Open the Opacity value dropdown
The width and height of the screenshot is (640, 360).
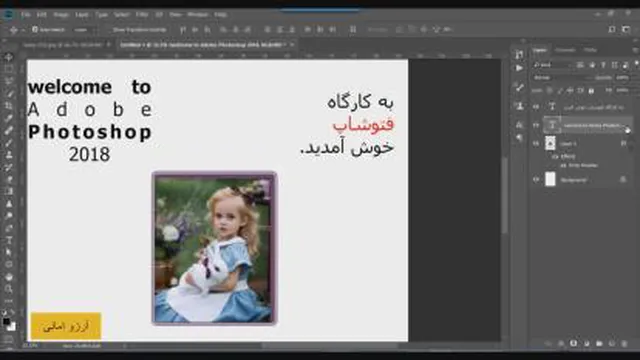click(622, 78)
